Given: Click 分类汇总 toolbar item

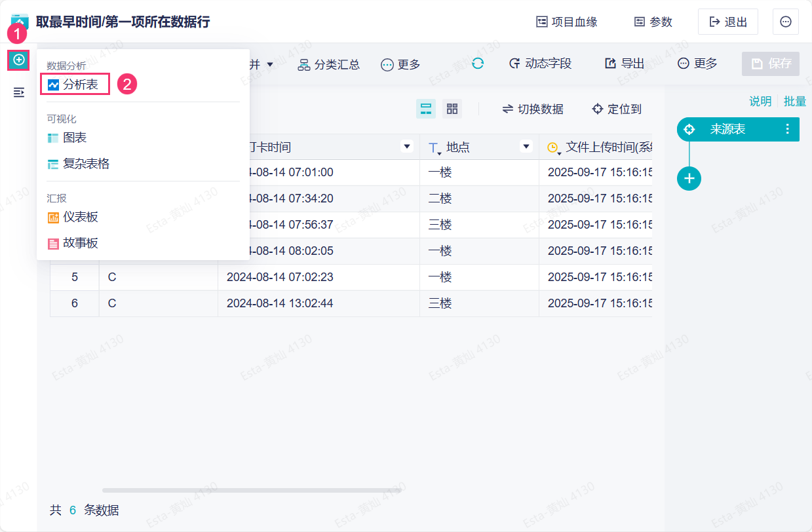Looking at the screenshot, I should (329, 64).
